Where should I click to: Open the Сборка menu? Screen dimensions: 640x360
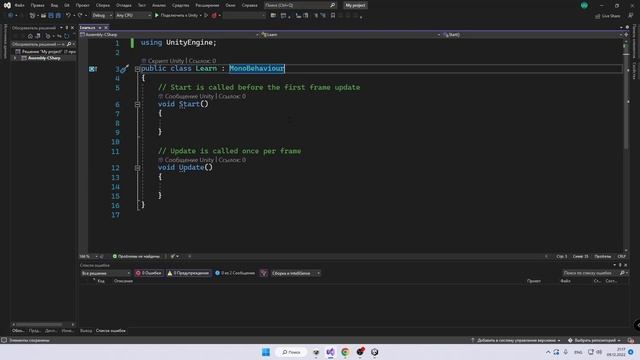(102, 5)
